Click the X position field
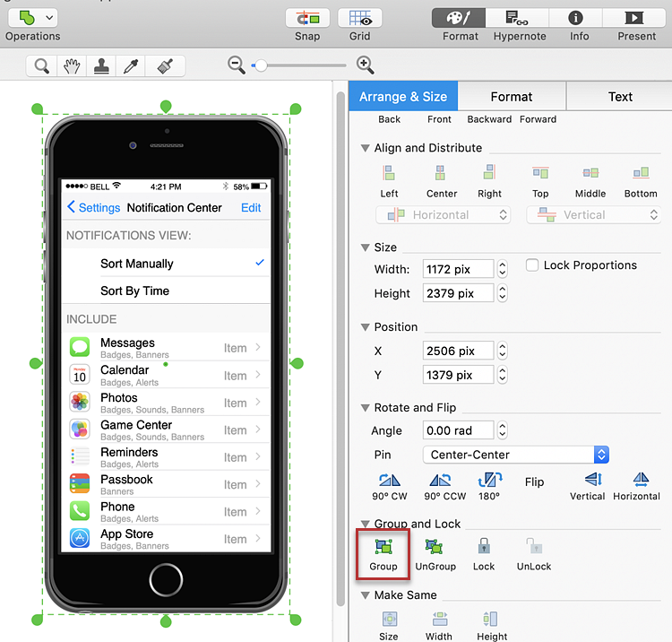Image resolution: width=672 pixels, height=642 pixels. [458, 351]
